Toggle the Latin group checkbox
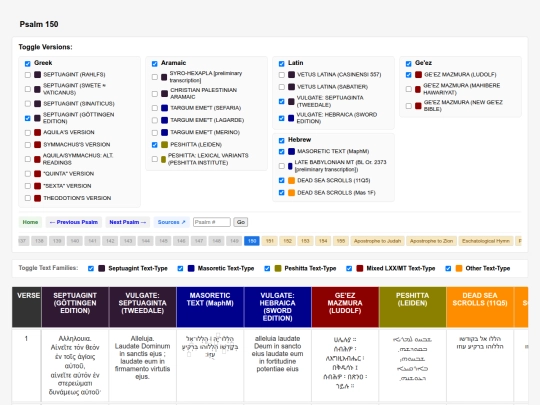 tap(281, 63)
